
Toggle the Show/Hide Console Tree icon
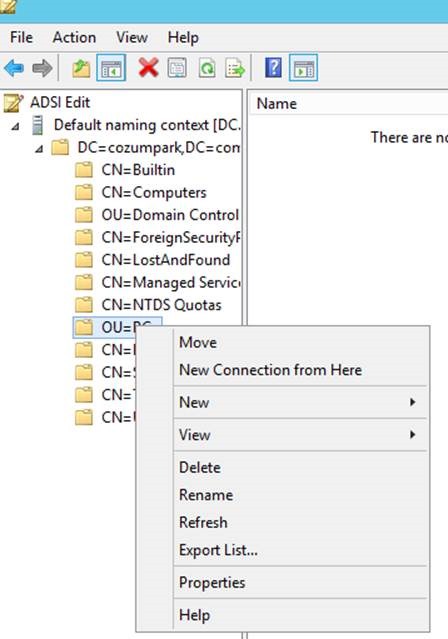point(111,68)
